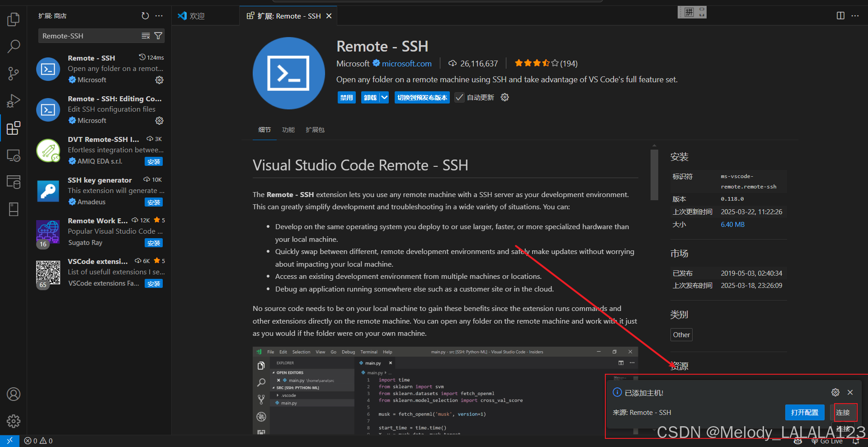This screenshot has height=447, width=868.
Task: Click the readme demo screenshot image
Action: pos(445,391)
